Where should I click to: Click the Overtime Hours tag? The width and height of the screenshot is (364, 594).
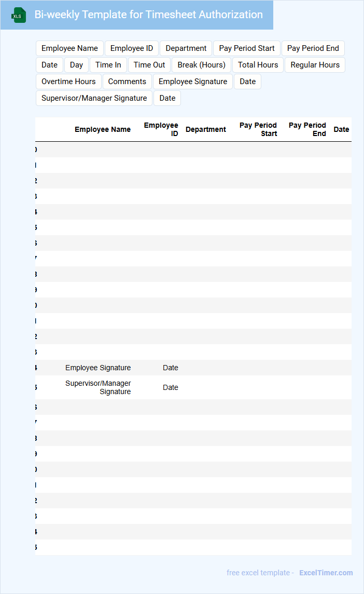click(x=68, y=82)
